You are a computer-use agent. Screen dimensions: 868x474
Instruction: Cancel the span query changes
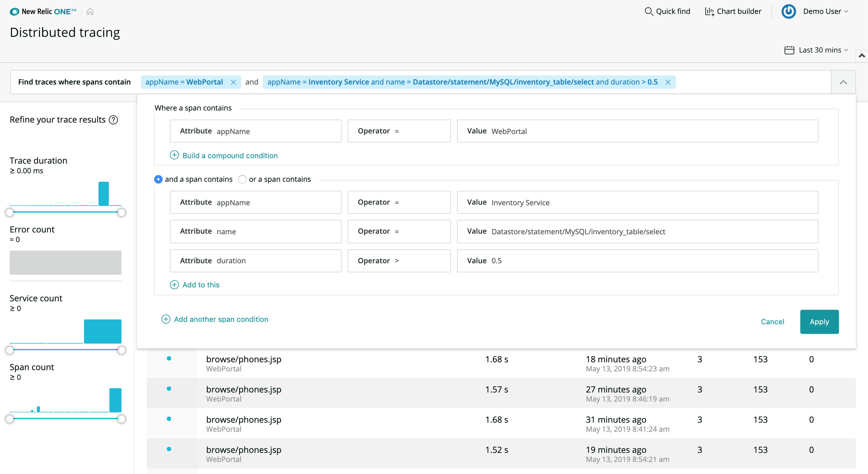(772, 322)
